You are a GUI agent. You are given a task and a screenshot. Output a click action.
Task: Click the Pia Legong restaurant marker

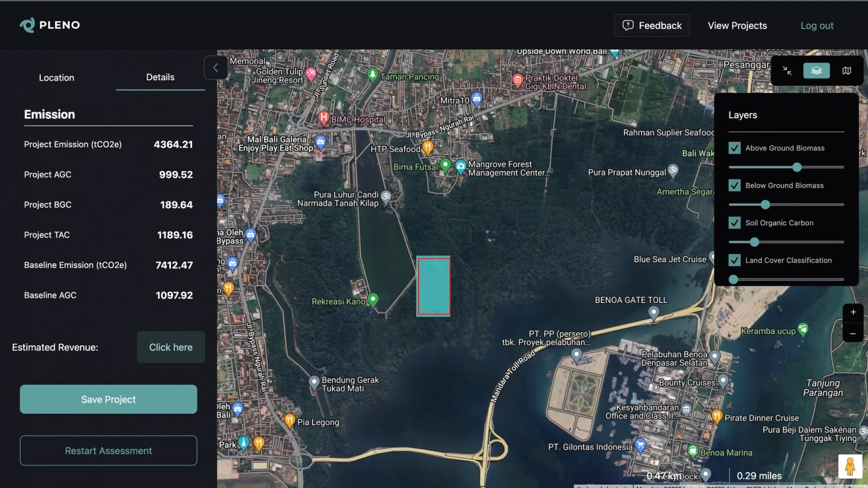[290, 421]
